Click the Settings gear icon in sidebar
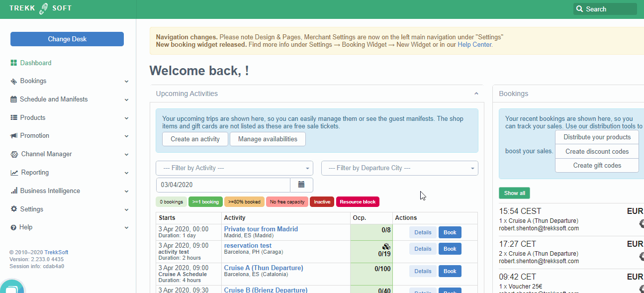This screenshot has width=644, height=293. point(14,209)
